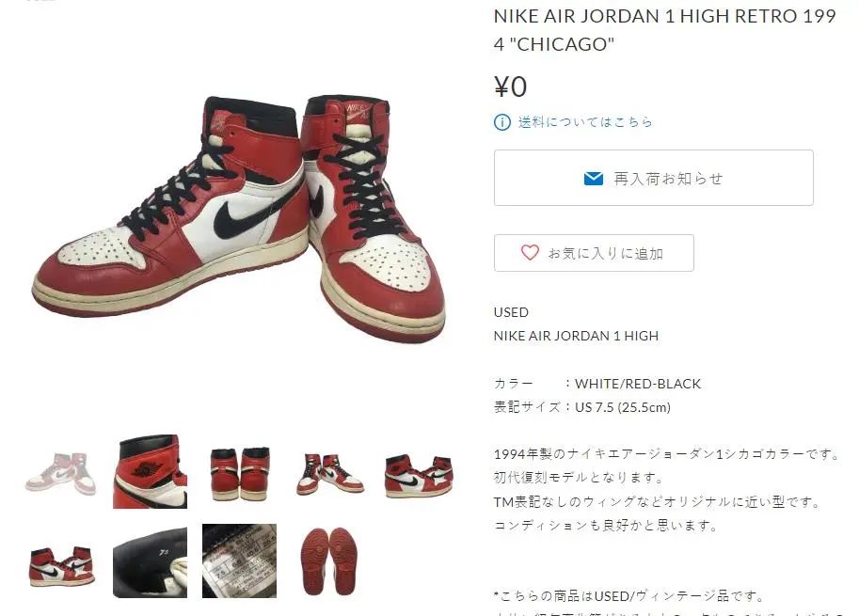Click the 再入荷お知らせ restock notification button
The width and height of the screenshot is (859, 616).
[654, 178]
